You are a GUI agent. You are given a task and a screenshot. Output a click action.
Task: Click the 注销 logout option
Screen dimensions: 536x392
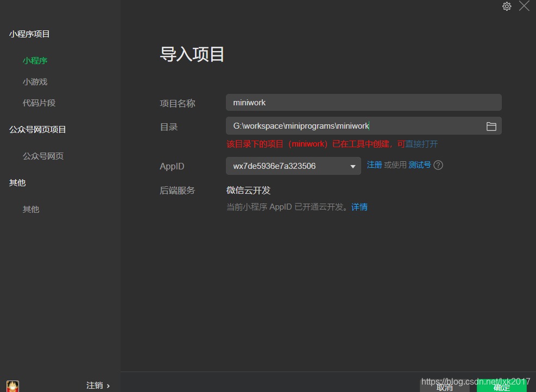(98, 385)
